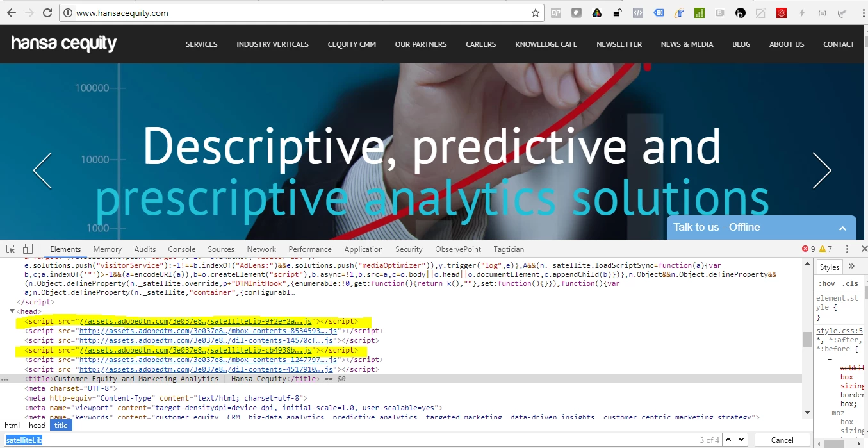Viewport: 868px width, 448px height.
Task: Click the satellite dish extension icon
Action: (842, 13)
